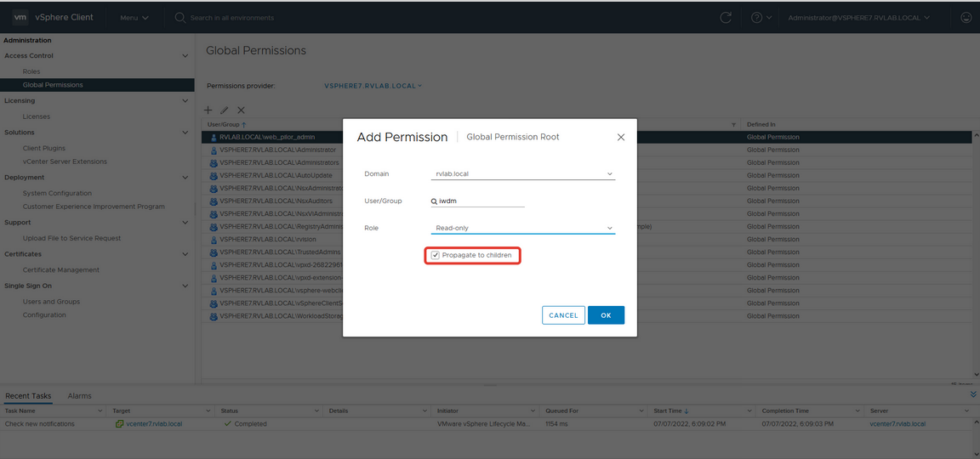Viewport: 980px width, 459px height.
Task: Open the Administrator@VSPHERE7.RVLAB.LOCAL user dropdown
Action: click(x=858, y=18)
